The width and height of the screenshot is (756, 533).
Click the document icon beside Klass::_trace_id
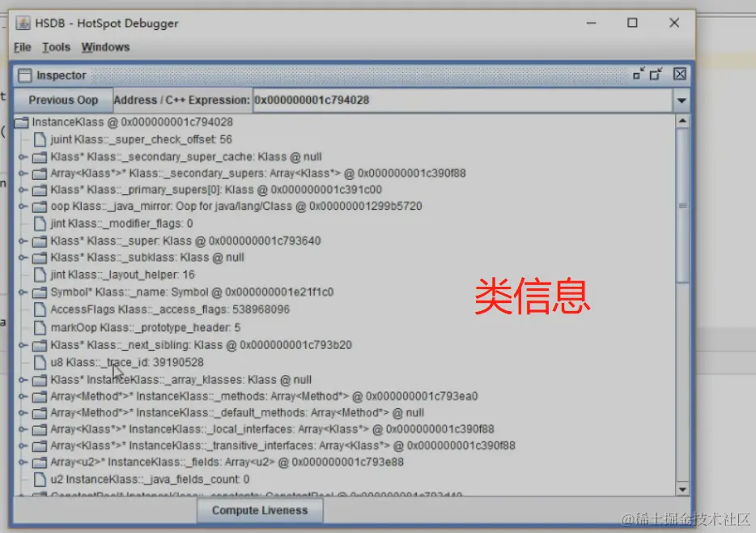tap(42, 362)
